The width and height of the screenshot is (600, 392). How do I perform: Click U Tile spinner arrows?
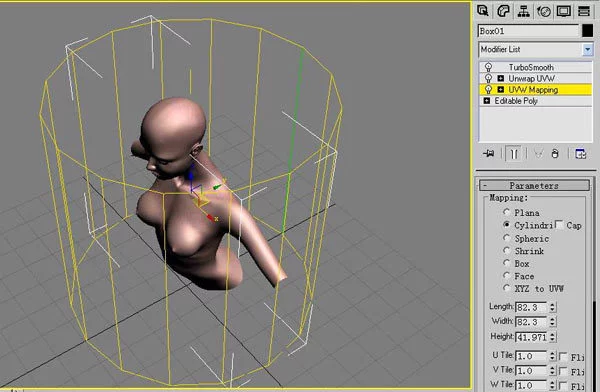click(553, 356)
